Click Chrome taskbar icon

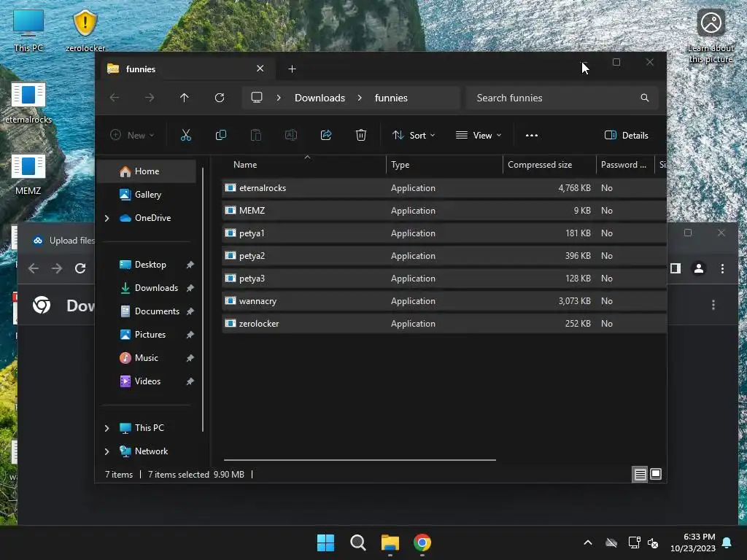422,542
